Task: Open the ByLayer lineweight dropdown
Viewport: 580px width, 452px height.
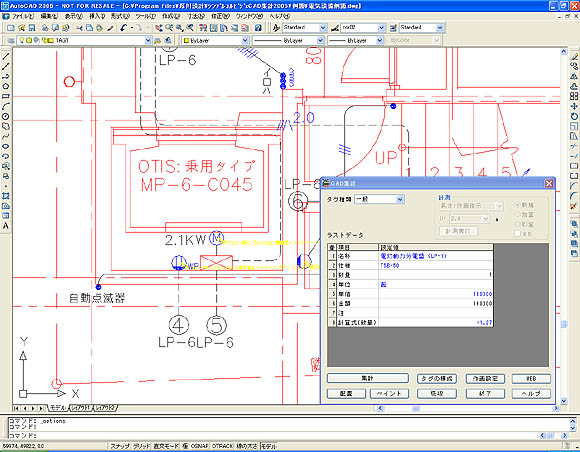Action: (380, 40)
